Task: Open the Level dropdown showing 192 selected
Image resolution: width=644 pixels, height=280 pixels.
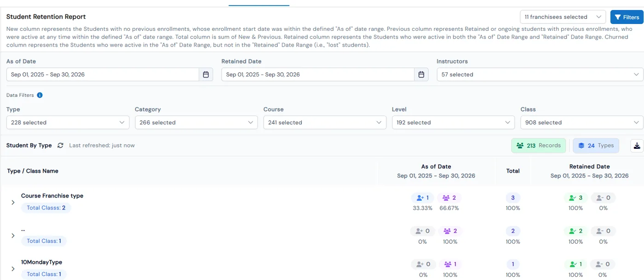Action: click(453, 122)
